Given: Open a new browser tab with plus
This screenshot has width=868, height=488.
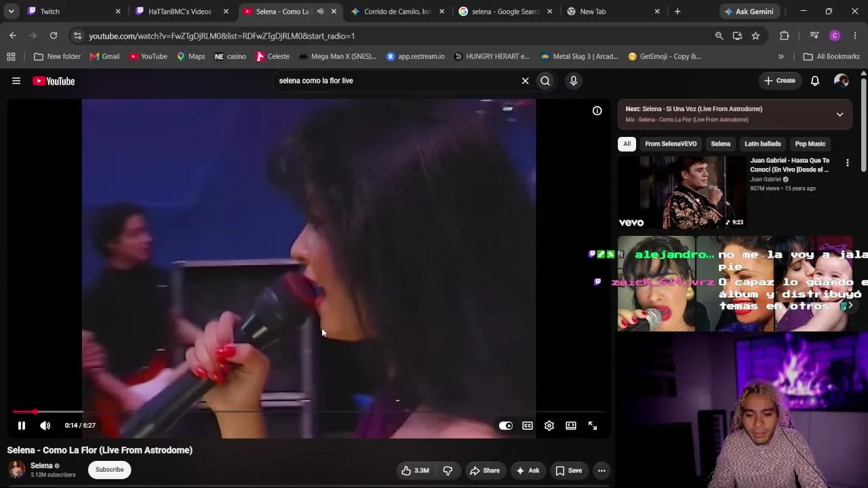Looking at the screenshot, I should (677, 12).
